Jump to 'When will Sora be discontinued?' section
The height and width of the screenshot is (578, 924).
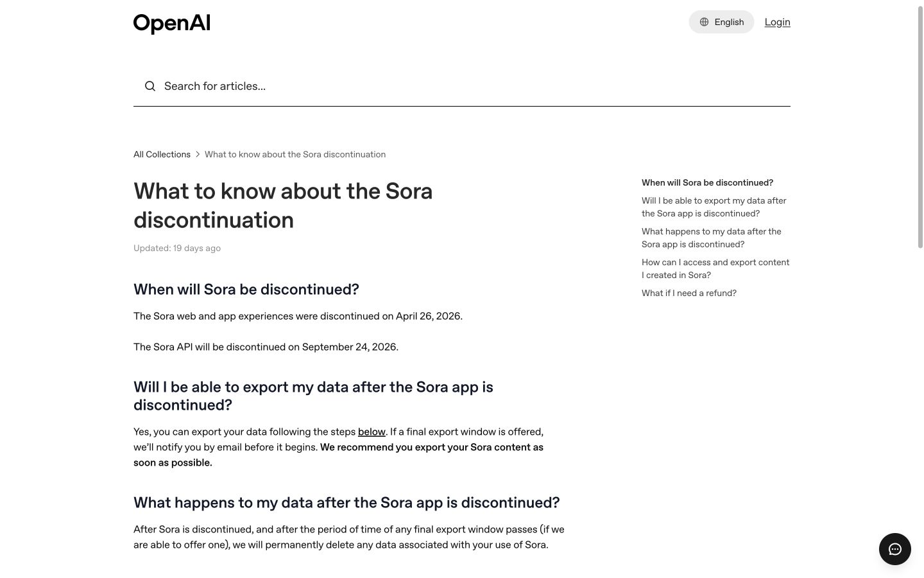pos(707,182)
